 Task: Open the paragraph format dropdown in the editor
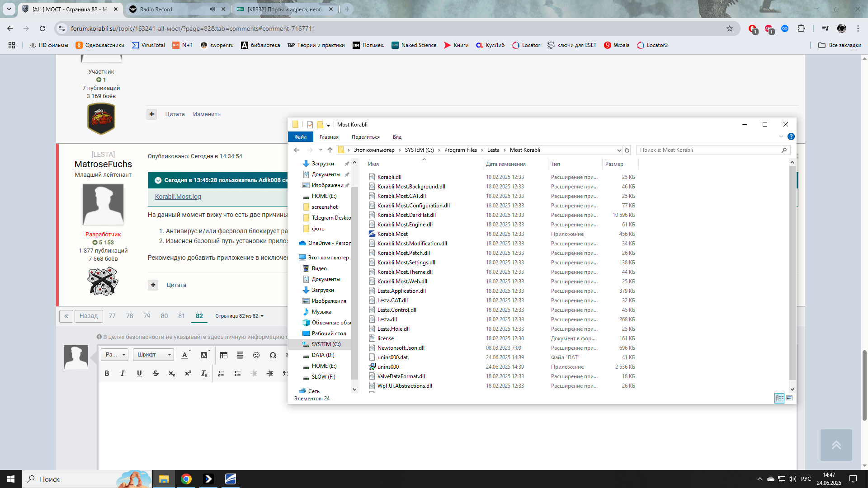[x=115, y=355]
